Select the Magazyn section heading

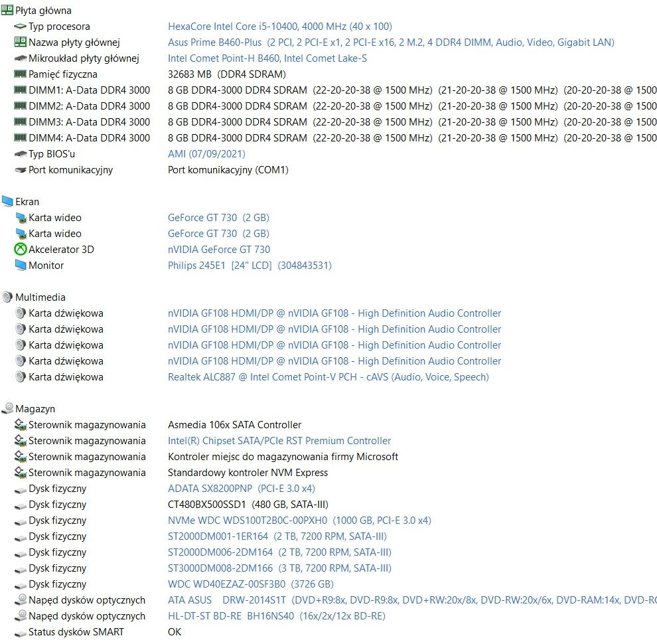click(x=35, y=409)
